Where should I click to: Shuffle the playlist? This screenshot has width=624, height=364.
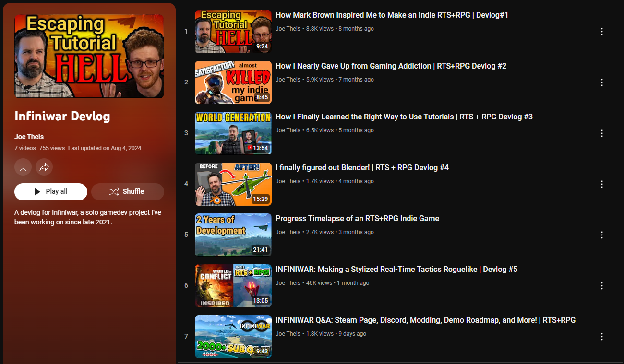[128, 192]
